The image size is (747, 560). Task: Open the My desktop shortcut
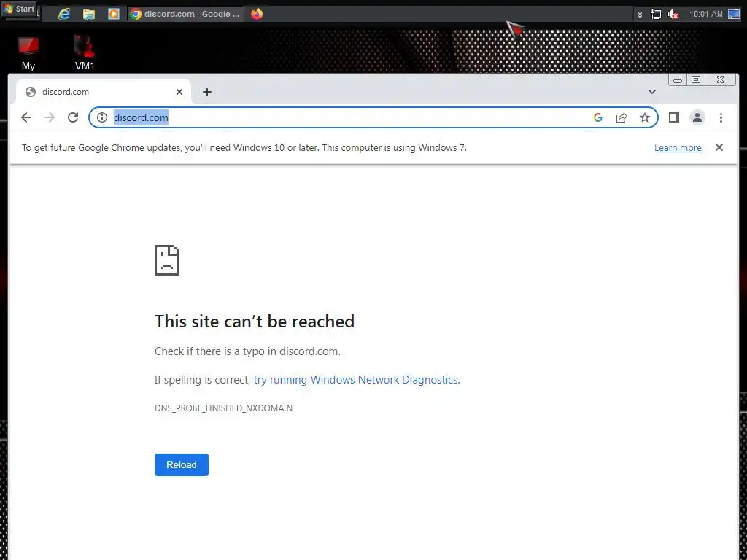(x=28, y=53)
